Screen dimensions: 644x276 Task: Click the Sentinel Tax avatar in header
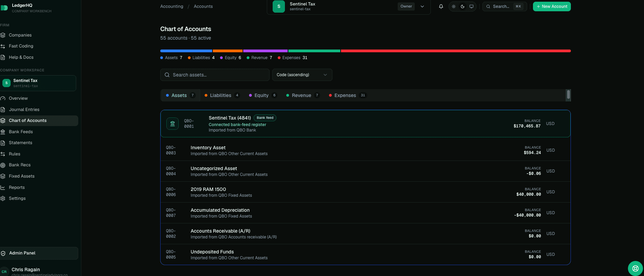coord(279,6)
